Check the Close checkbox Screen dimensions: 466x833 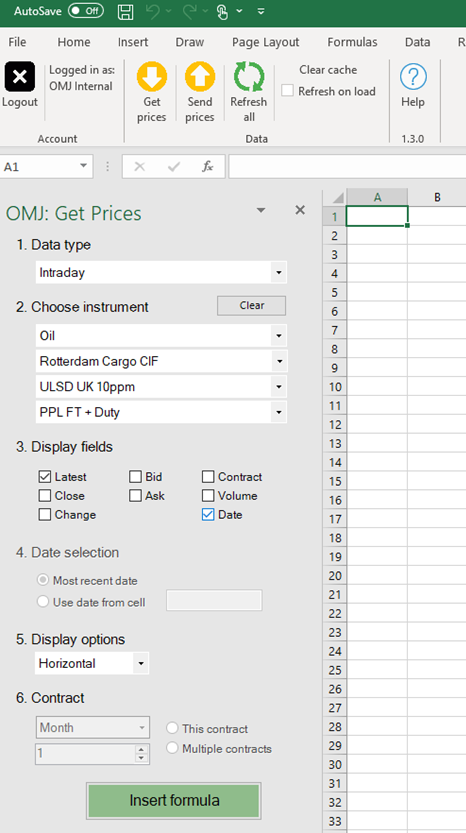(x=45, y=496)
